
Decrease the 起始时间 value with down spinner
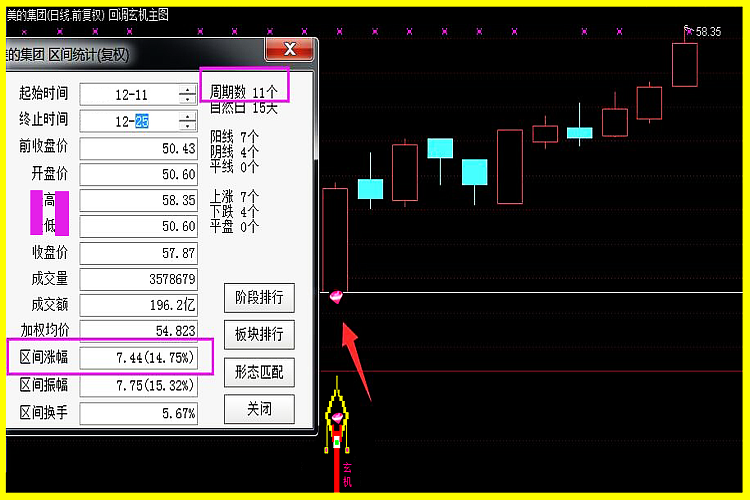[187, 99]
